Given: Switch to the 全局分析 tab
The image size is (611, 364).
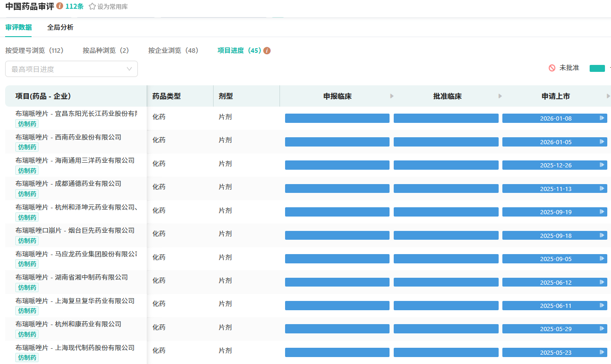Looking at the screenshot, I should 60,27.
